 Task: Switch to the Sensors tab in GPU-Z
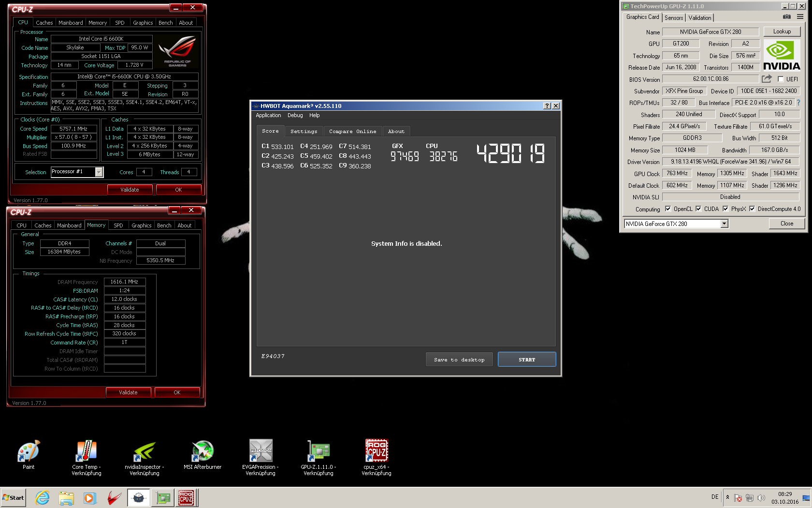(x=674, y=18)
